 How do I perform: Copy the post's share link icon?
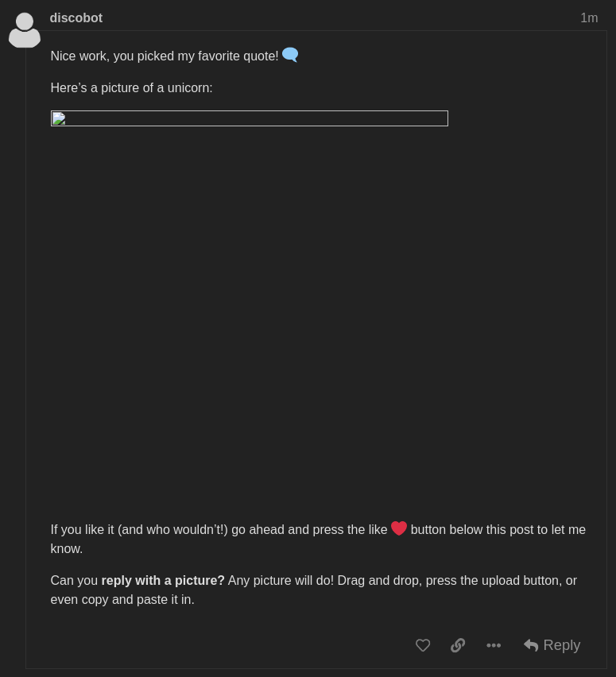point(458,645)
